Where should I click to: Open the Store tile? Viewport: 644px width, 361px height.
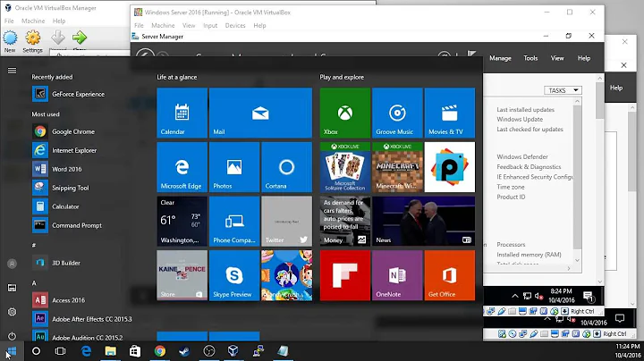click(x=182, y=275)
